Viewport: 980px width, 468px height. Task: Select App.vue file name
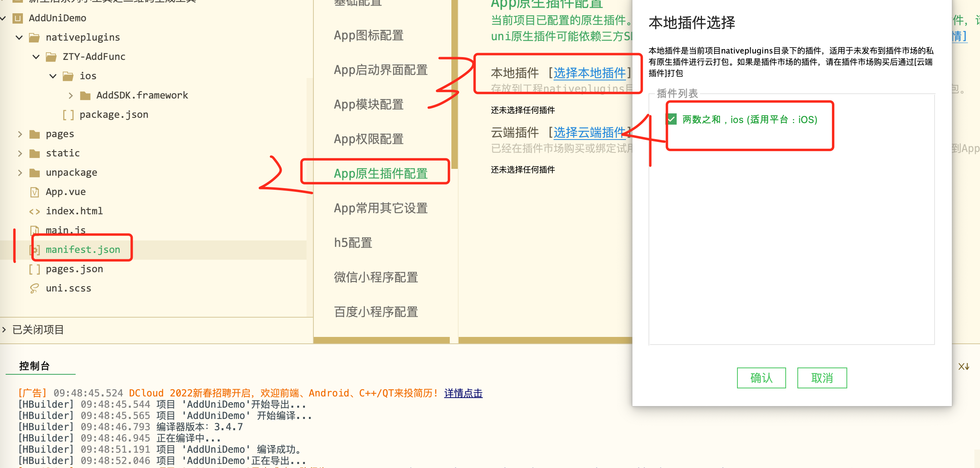66,192
